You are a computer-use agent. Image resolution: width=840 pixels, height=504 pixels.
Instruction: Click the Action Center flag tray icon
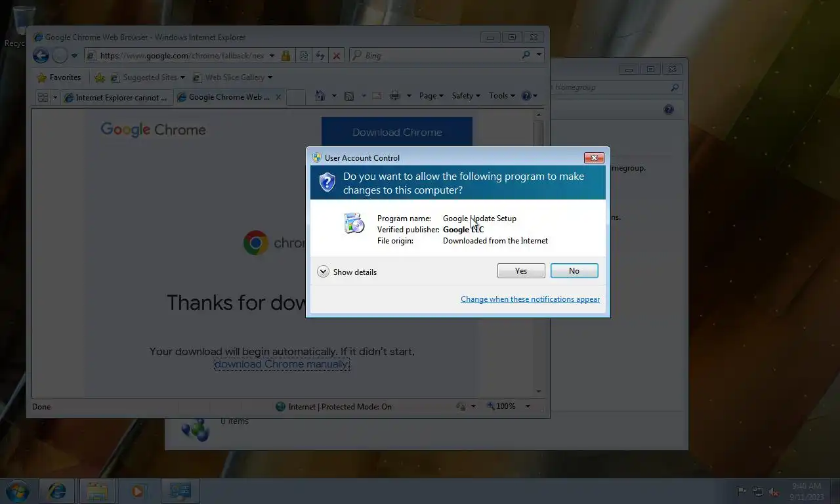pos(742,492)
